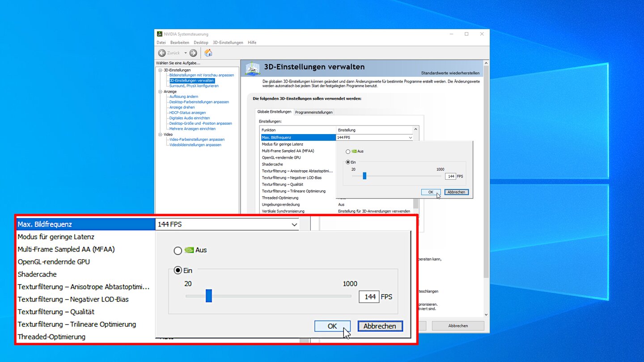Click the Funktion column header
The image size is (644, 362).
pos(298,130)
